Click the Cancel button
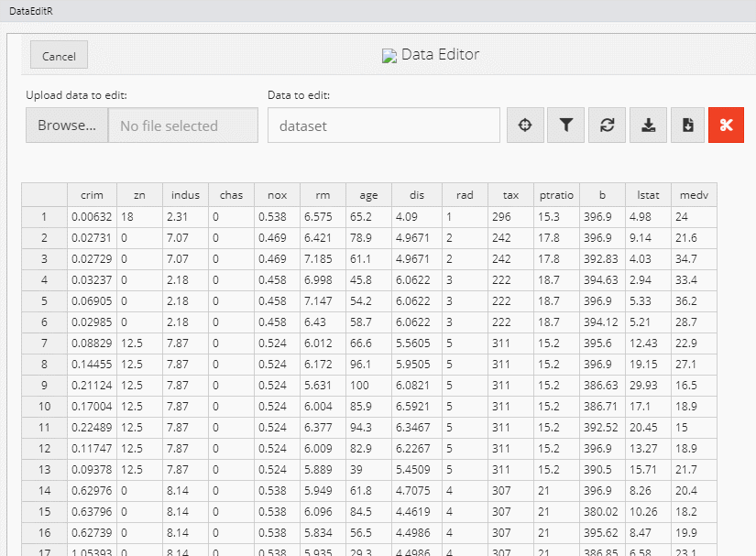This screenshot has width=756, height=556. [x=59, y=56]
